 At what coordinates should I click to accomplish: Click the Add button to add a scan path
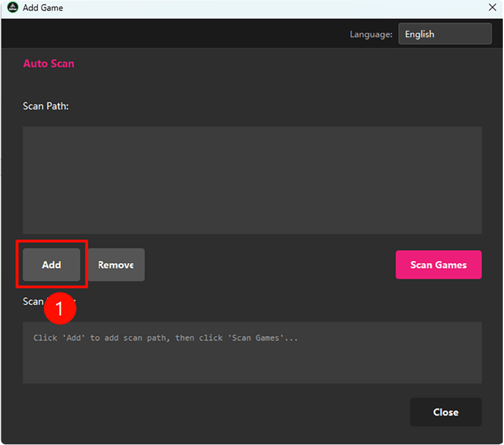pyautogui.click(x=51, y=264)
